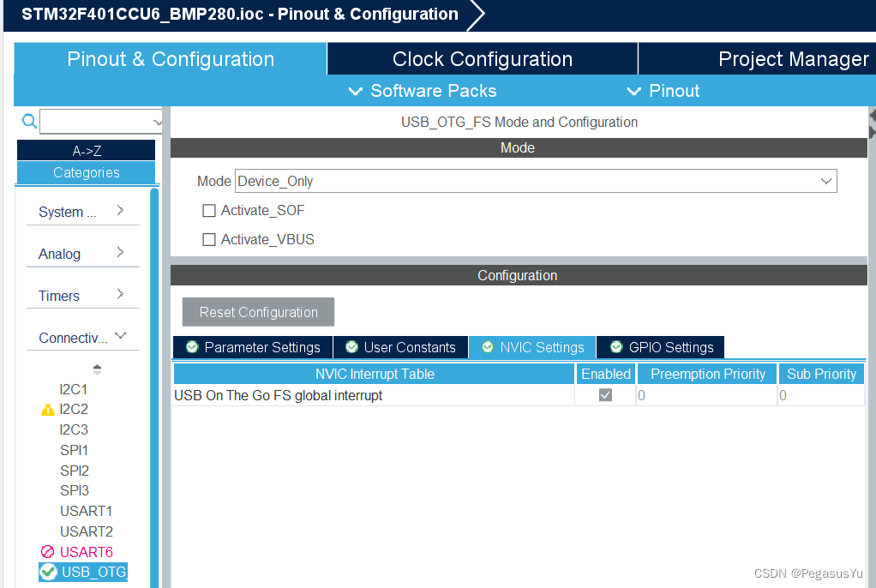Enable the Activate_VBUS checkbox
This screenshot has height=588, width=876.
click(208, 239)
